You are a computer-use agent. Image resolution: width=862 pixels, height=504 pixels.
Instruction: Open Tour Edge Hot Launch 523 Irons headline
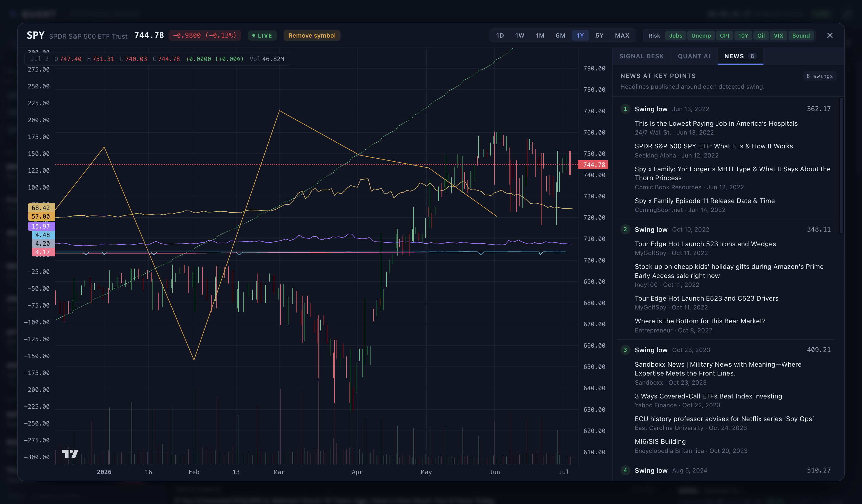tap(705, 244)
